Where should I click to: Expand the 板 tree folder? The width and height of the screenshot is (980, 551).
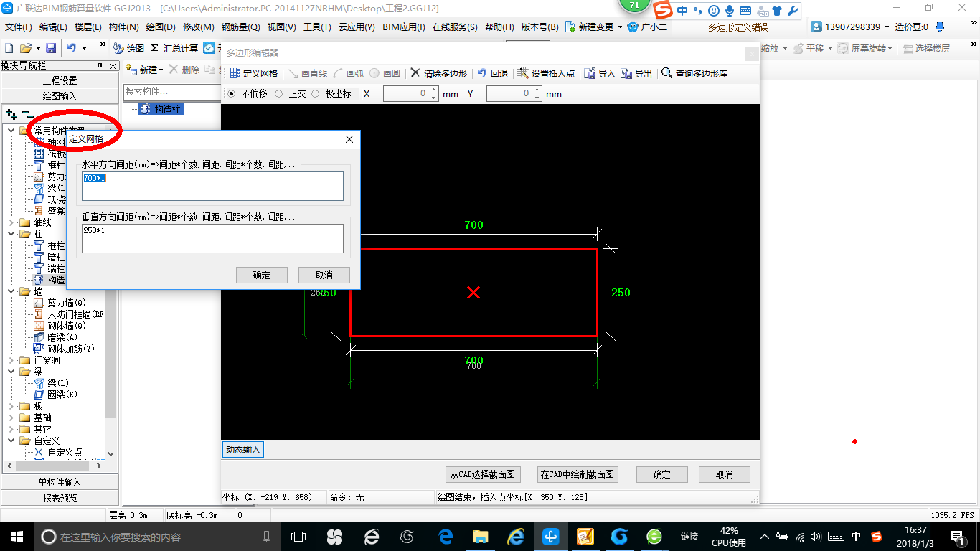11,406
